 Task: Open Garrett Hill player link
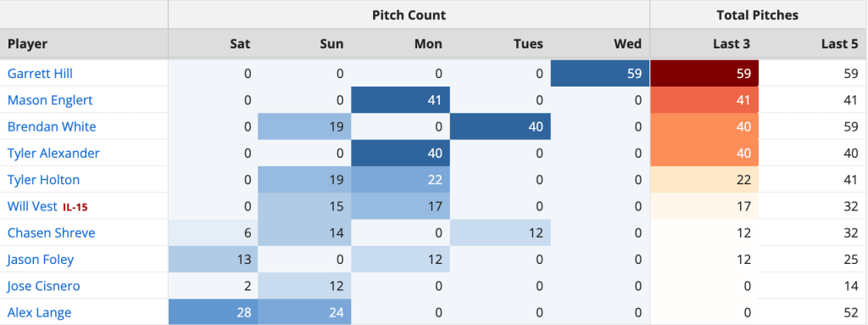[40, 73]
